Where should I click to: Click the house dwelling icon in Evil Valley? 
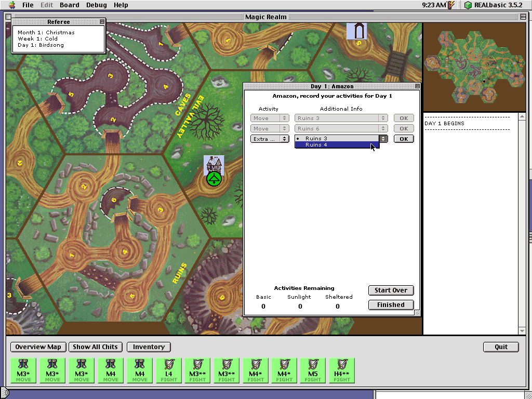(214, 164)
